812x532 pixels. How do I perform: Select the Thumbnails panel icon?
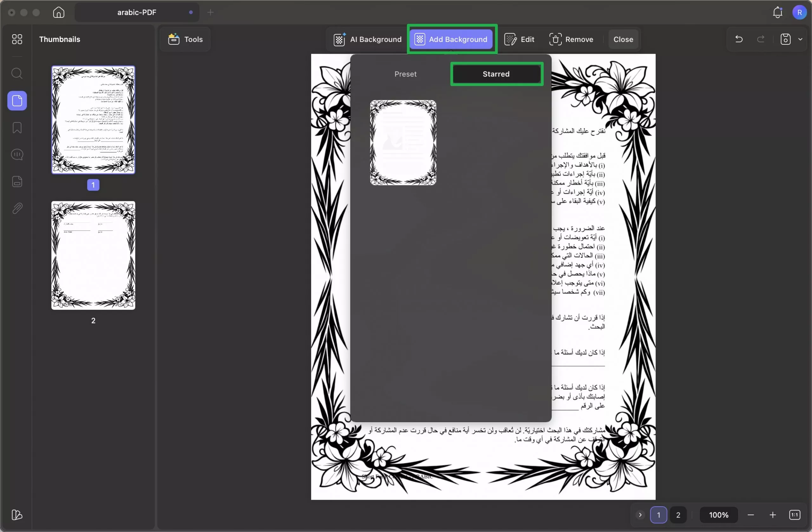point(17,100)
